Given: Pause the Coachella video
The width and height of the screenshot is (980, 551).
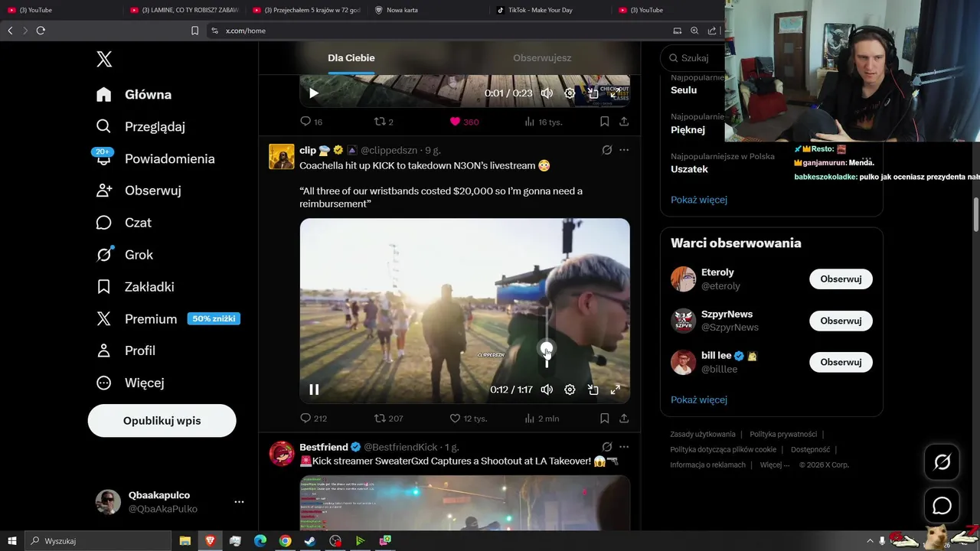Looking at the screenshot, I should click(x=314, y=390).
